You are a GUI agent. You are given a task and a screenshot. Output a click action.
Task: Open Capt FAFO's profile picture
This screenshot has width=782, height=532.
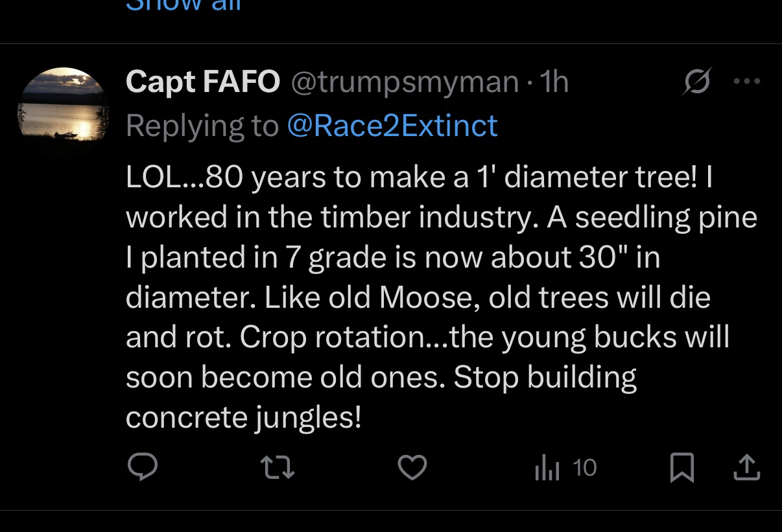pos(63,104)
